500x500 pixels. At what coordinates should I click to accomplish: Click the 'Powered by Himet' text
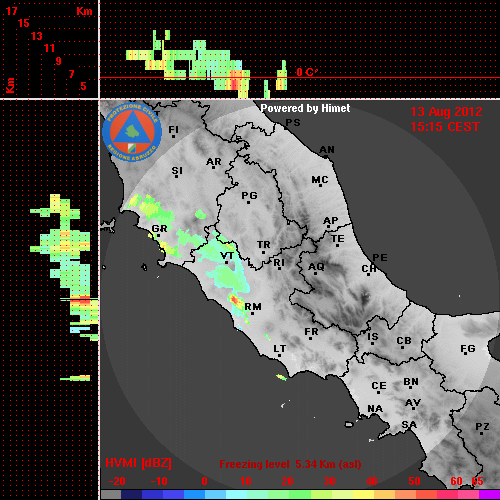[x=305, y=108]
